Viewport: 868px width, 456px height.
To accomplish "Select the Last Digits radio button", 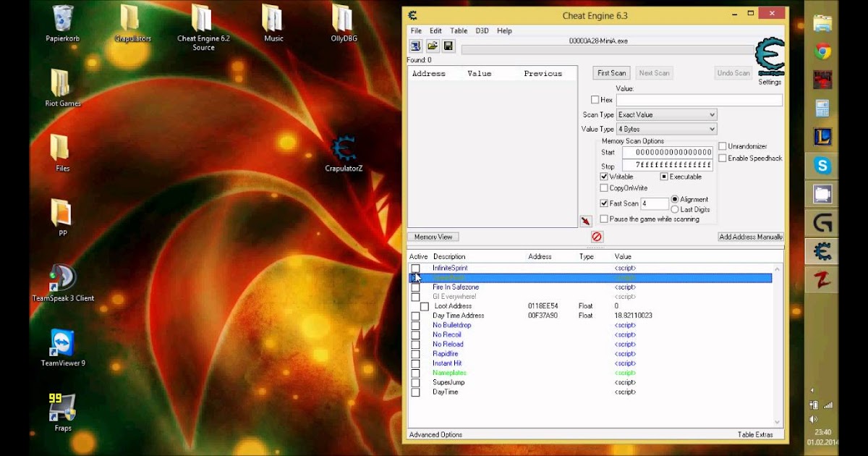I will (675, 209).
